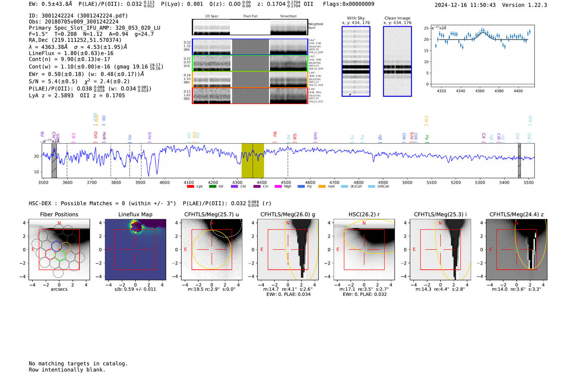Click the red Lyα legend swatch

pos(190,186)
